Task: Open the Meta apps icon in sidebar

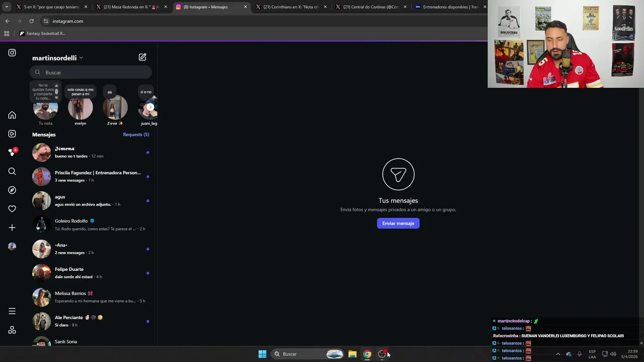Action: coord(12,330)
